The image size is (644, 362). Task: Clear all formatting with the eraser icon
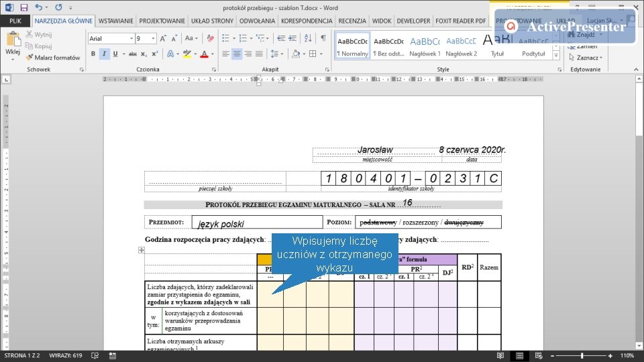tap(210, 38)
